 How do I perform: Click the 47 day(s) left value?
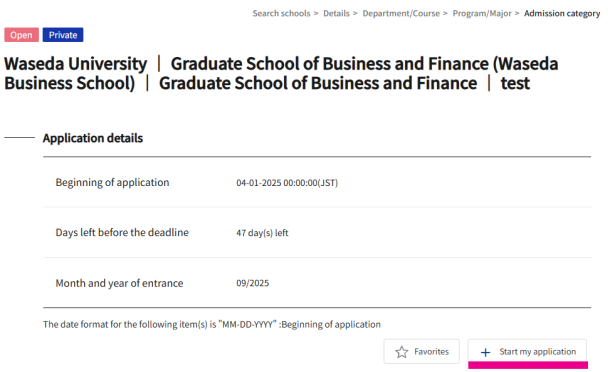pyautogui.click(x=262, y=233)
